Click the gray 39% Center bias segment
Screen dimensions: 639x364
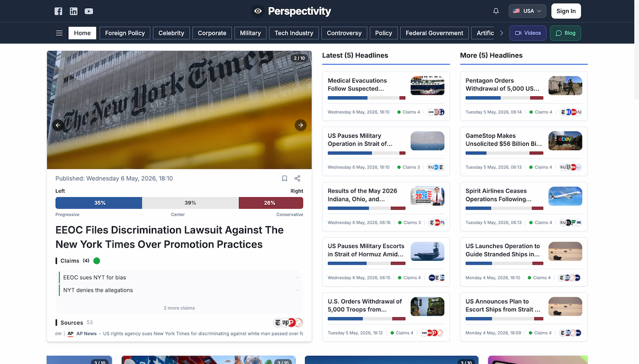190,203
